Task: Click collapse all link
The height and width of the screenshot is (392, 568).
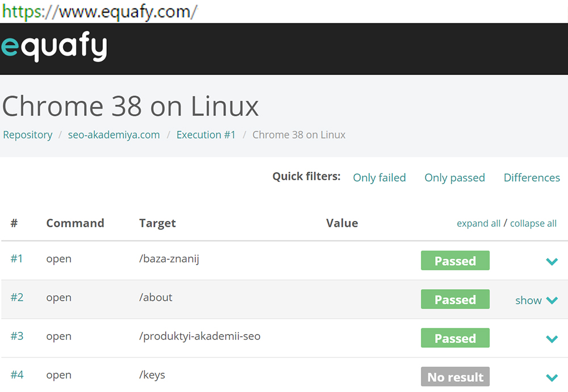Action: pos(533,224)
